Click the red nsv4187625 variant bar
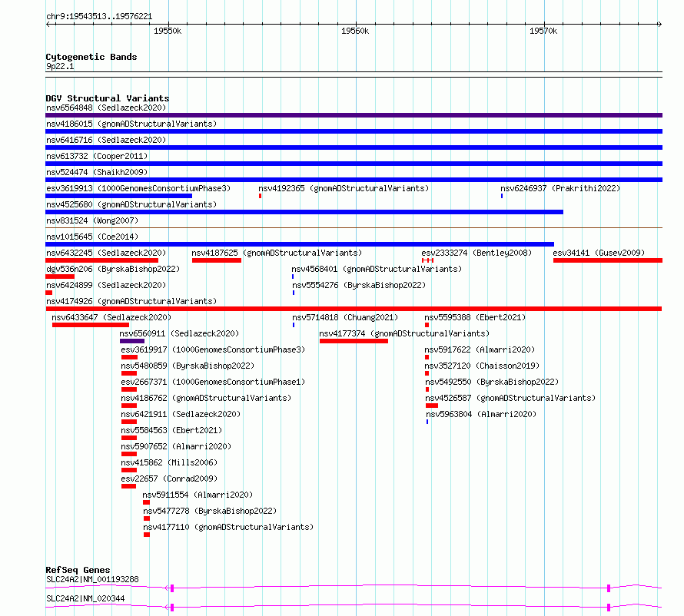Screen dimensions: 684x616 217,260
